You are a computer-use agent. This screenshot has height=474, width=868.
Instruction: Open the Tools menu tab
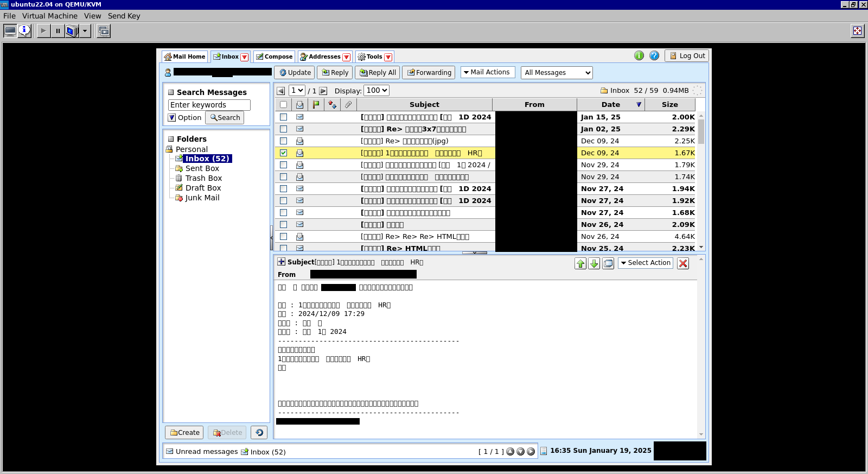pos(374,56)
